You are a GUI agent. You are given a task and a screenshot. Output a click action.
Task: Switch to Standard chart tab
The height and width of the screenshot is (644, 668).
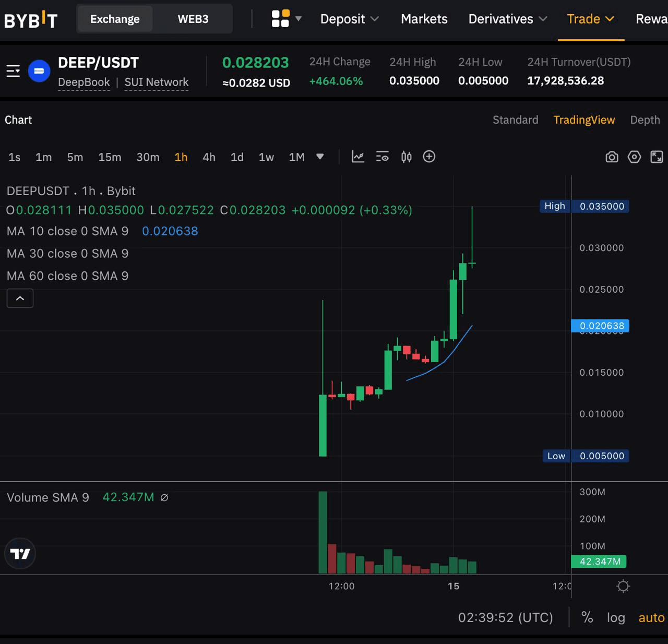point(515,120)
